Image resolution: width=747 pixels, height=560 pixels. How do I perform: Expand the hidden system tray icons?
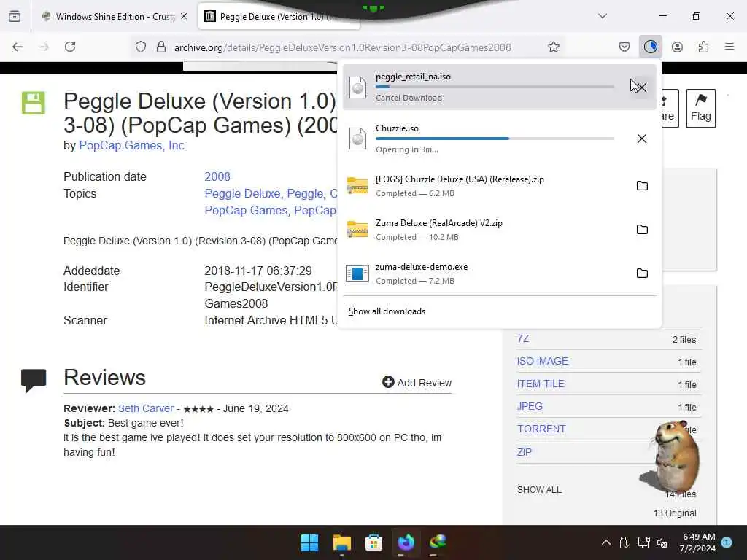606,542
